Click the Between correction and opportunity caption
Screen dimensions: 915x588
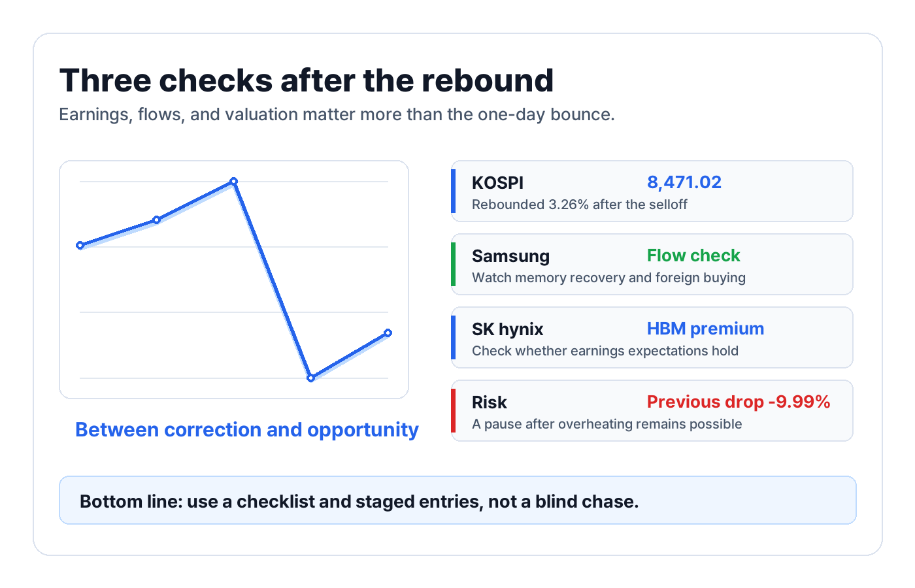(x=247, y=430)
